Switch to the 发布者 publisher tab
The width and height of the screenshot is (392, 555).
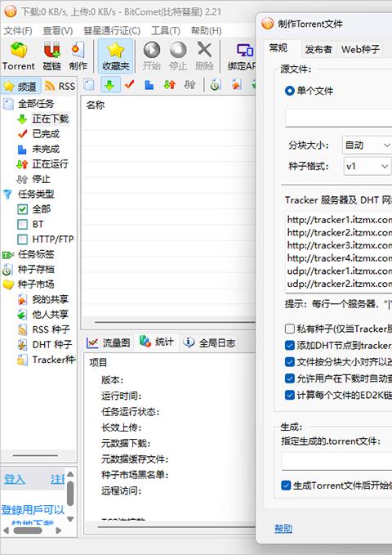click(318, 49)
